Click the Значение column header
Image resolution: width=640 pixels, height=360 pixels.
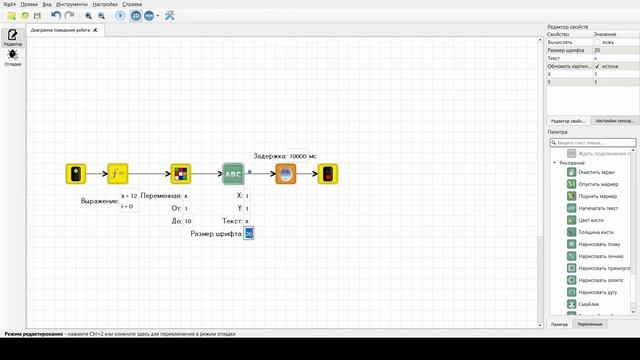click(616, 34)
